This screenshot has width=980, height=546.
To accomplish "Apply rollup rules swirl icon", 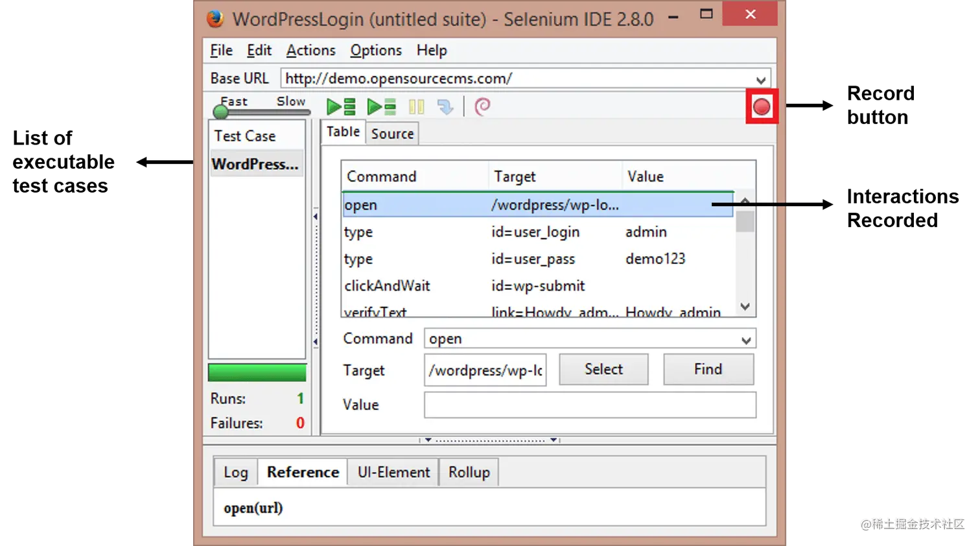I will [483, 106].
